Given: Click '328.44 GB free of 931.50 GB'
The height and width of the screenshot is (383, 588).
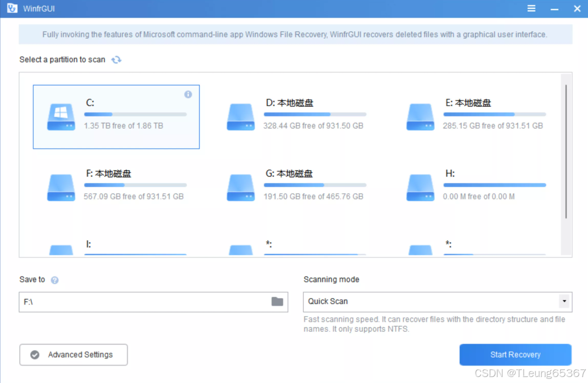Looking at the screenshot, I should (313, 126).
